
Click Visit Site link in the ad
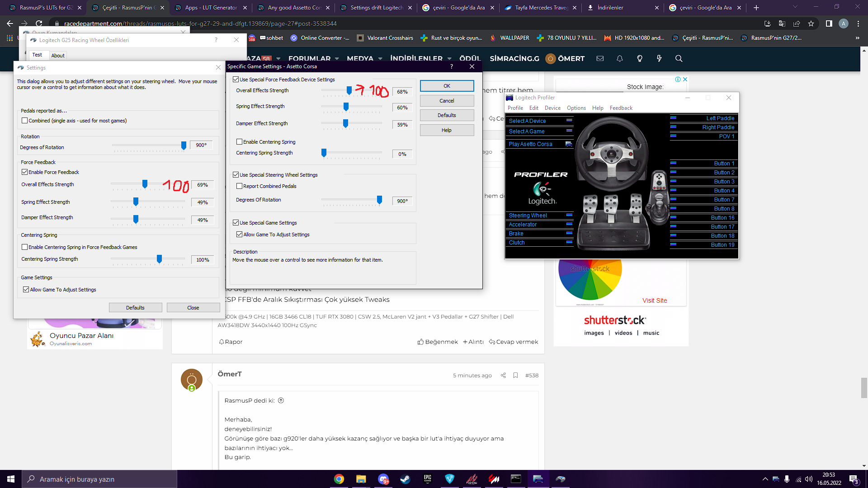pos(655,300)
